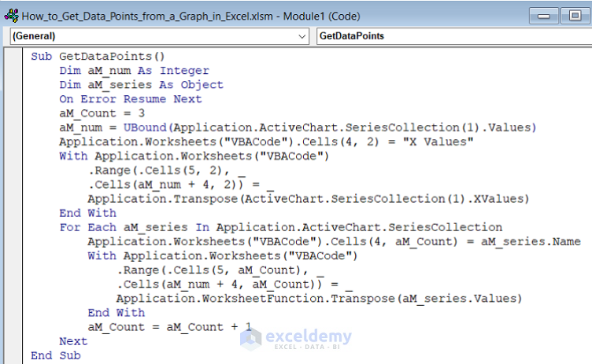Click the For Each loop line
This screenshot has width=592, height=364.
point(280,226)
